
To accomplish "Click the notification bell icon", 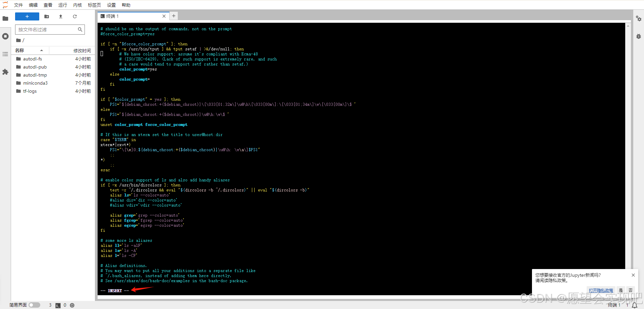I will point(635,305).
